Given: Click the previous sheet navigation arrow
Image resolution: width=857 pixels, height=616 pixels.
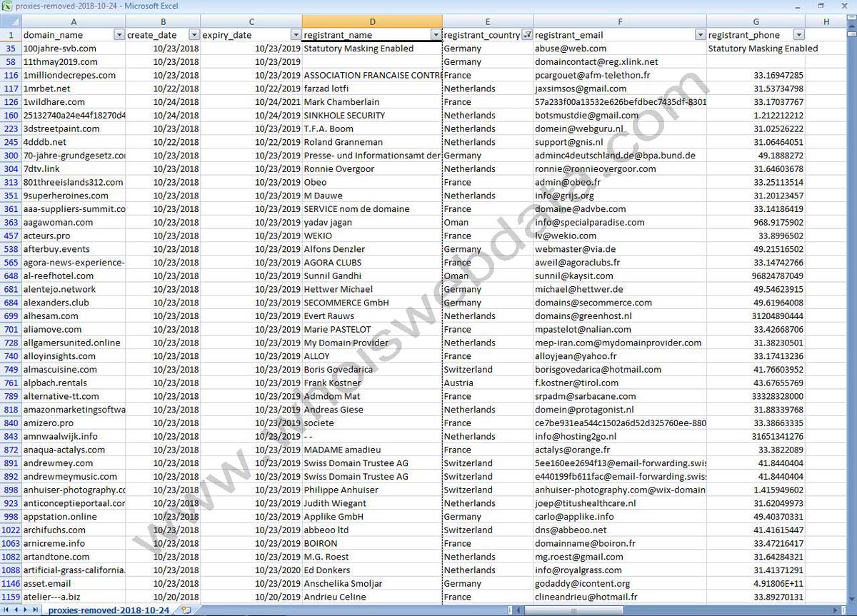Looking at the screenshot, I should click(x=16, y=610).
